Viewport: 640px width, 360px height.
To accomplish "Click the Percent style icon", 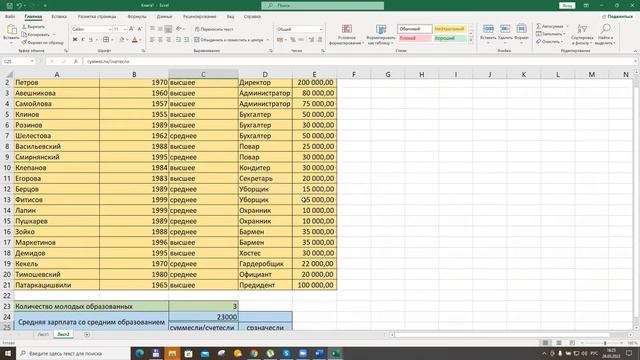I will click(x=293, y=40).
